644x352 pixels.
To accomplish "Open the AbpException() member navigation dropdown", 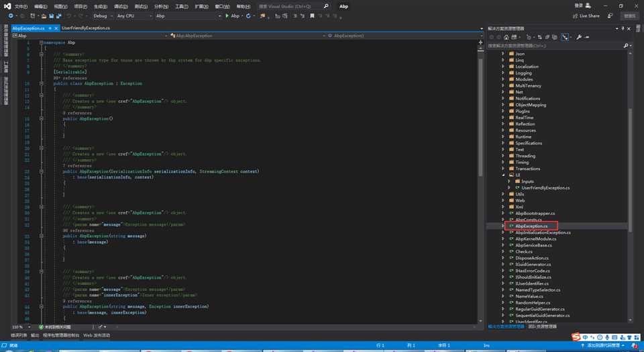I will coord(405,36).
